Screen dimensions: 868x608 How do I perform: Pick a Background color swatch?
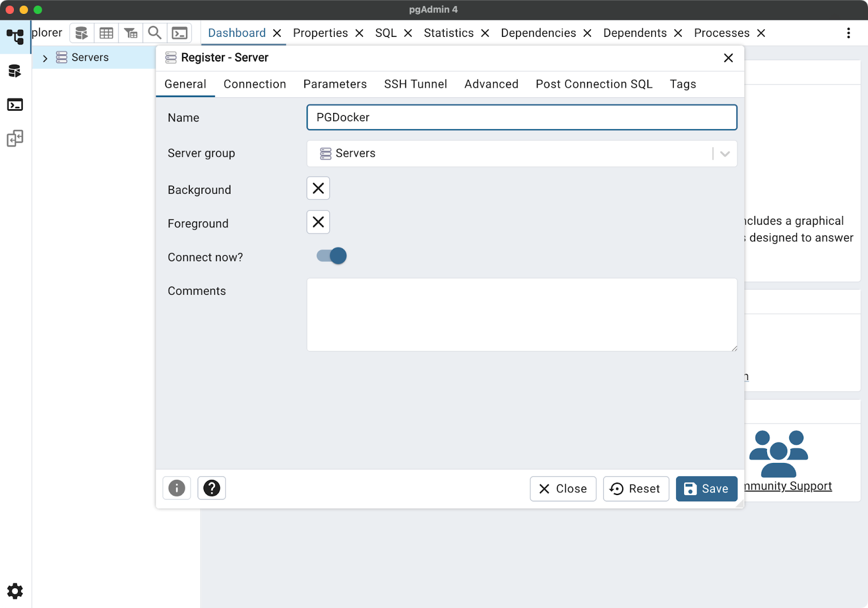coord(318,188)
